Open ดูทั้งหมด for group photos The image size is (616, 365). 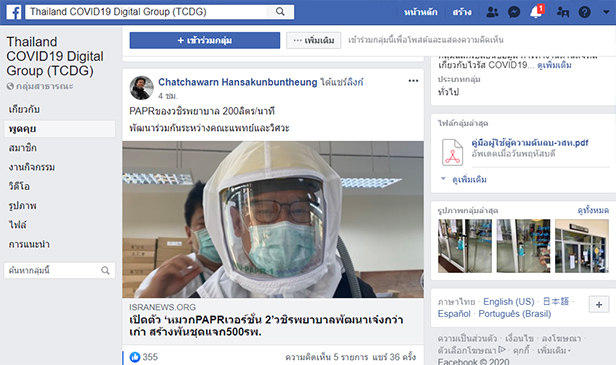(x=593, y=211)
